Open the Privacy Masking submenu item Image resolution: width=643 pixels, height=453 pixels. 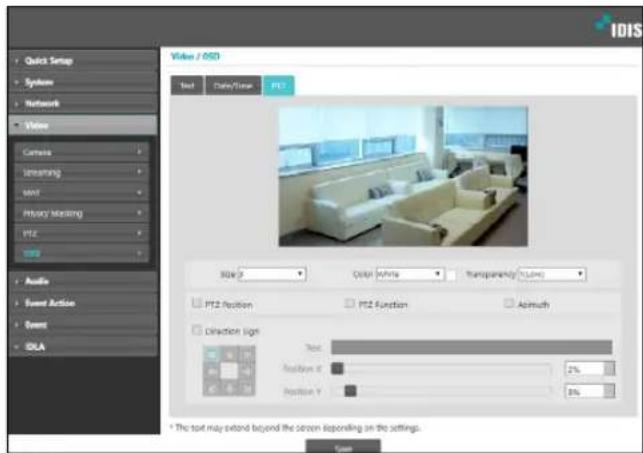(x=82, y=213)
